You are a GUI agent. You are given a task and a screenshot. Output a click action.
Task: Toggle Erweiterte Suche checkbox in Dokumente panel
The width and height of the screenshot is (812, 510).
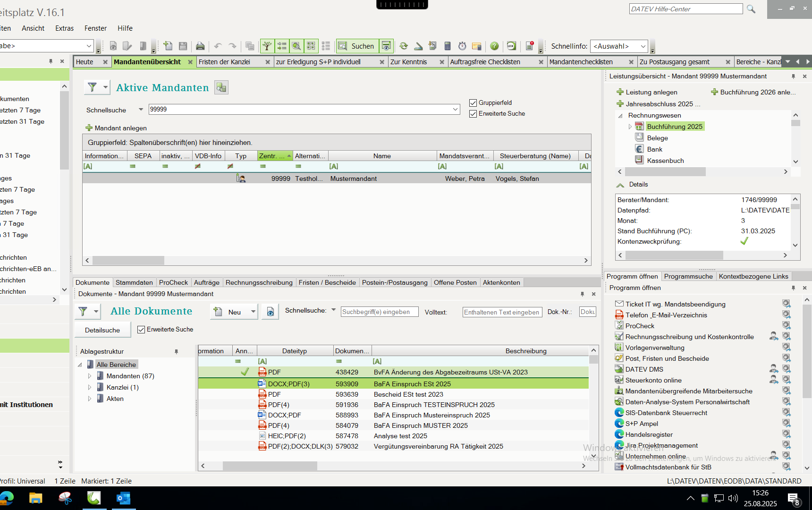(x=141, y=330)
